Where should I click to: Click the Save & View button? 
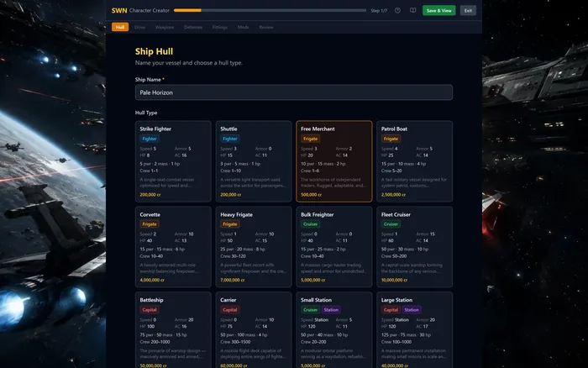[438, 11]
